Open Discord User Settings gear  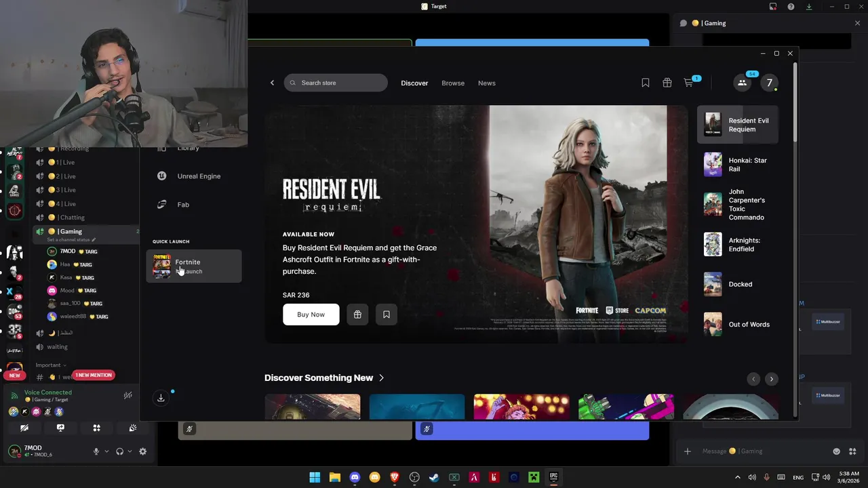[x=142, y=451]
